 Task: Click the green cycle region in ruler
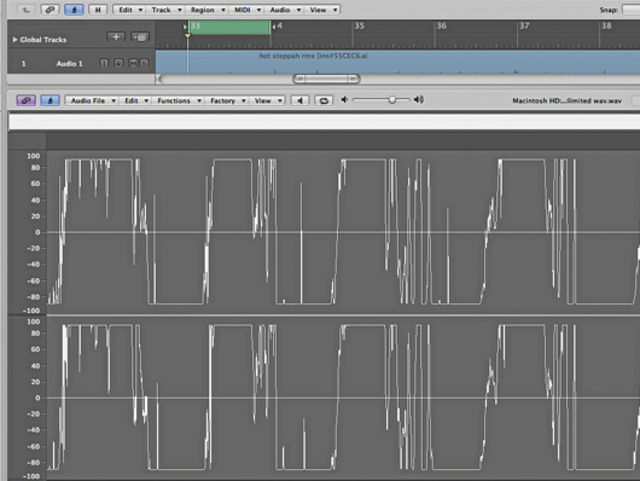pyautogui.click(x=229, y=27)
